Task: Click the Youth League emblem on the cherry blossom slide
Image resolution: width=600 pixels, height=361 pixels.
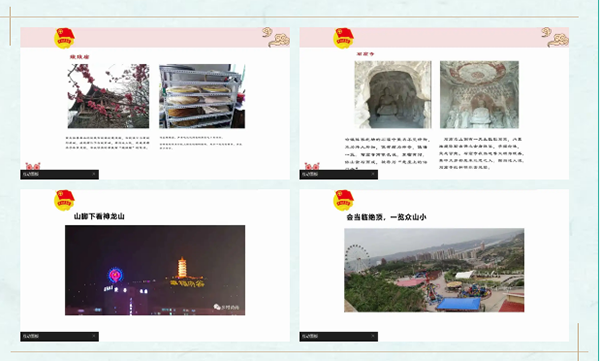Action: pos(64,38)
